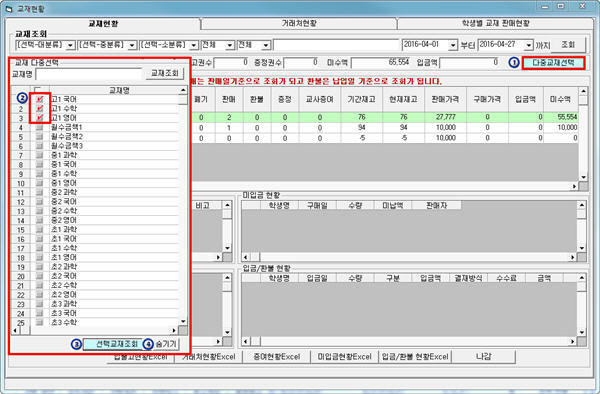Export with 미입금현황Excel button
The height and width of the screenshot is (394, 600).
[x=344, y=357]
